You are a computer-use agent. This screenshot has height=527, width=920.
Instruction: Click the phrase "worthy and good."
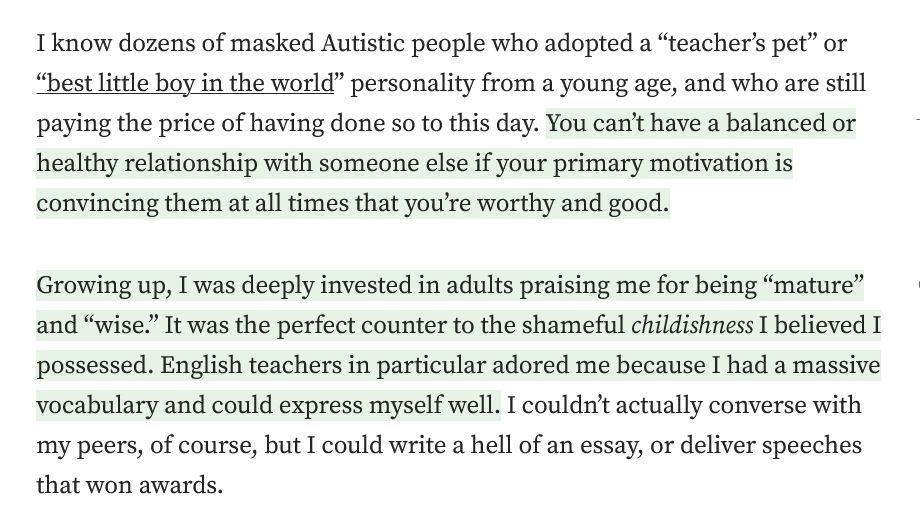tap(573, 203)
